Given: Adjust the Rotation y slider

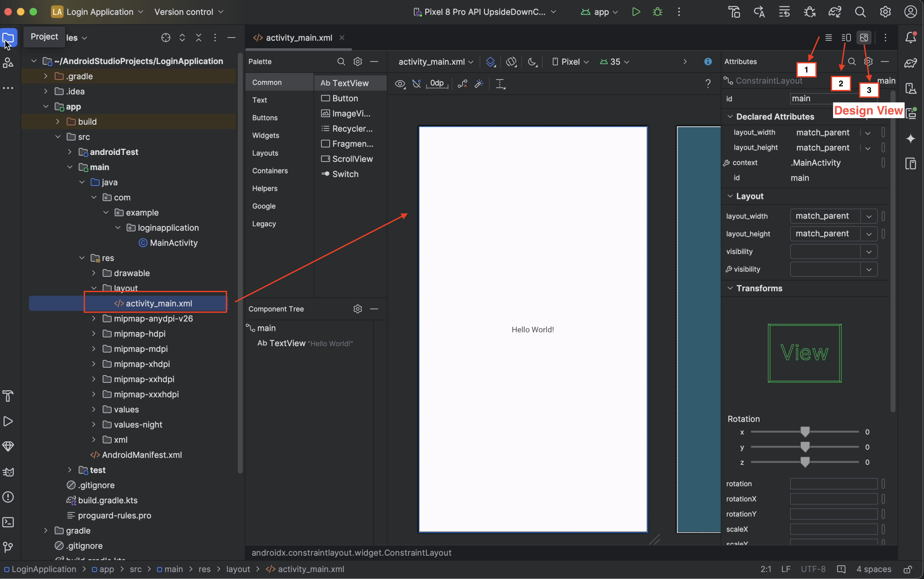Looking at the screenshot, I should tap(805, 447).
